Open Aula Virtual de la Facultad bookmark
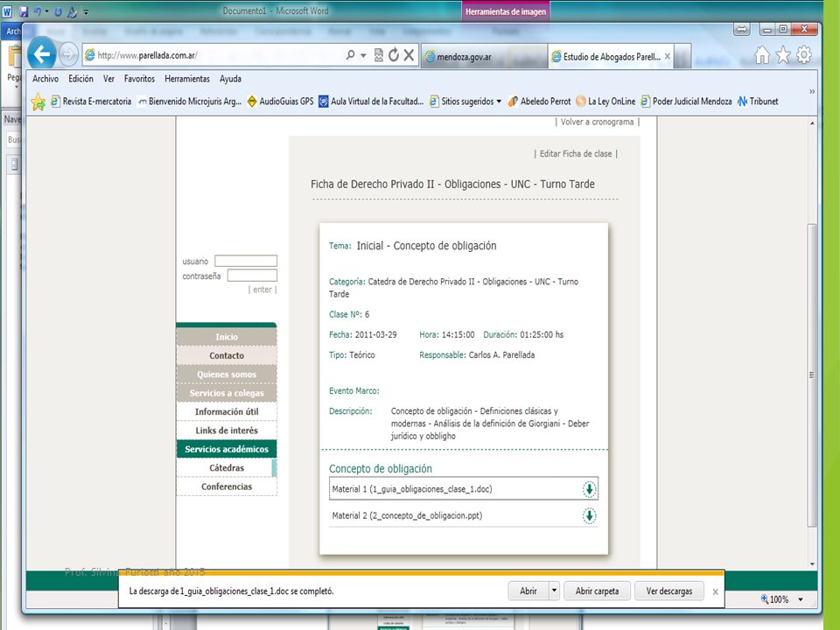The width and height of the screenshot is (840, 630). pos(371,101)
